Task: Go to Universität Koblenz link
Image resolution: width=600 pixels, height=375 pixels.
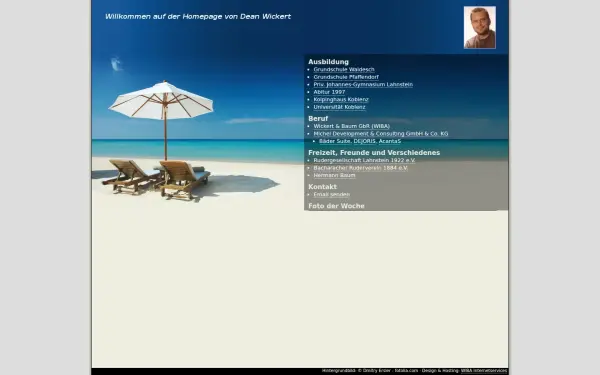Action: [339, 107]
